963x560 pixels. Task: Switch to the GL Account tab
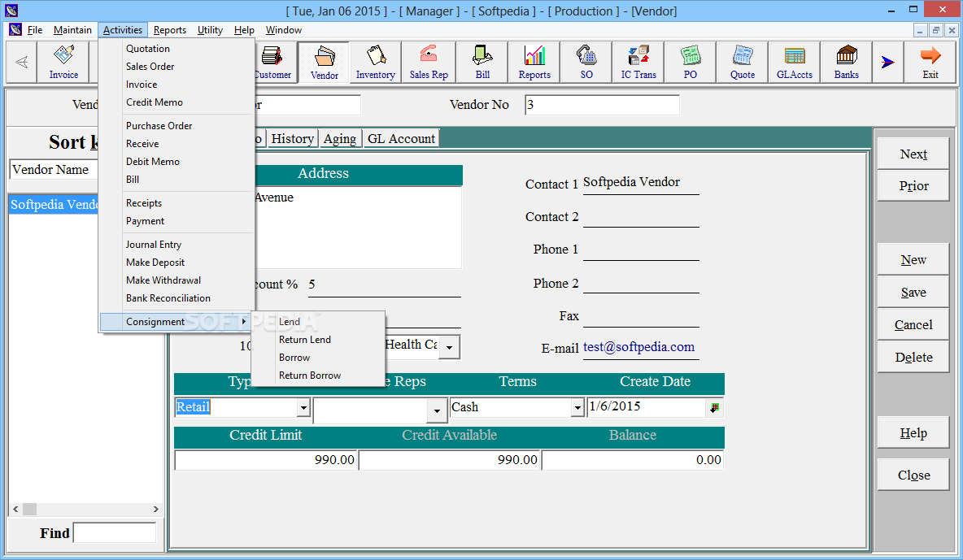[401, 139]
